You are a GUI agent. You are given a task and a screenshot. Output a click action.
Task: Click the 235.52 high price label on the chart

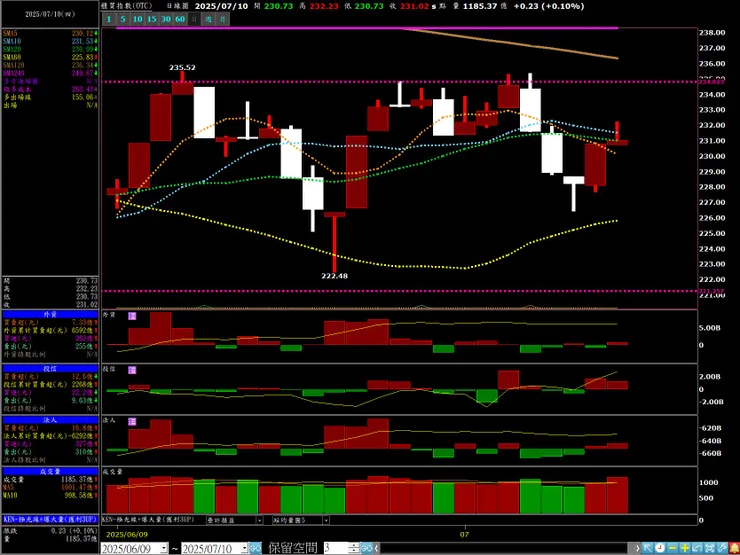(x=182, y=67)
